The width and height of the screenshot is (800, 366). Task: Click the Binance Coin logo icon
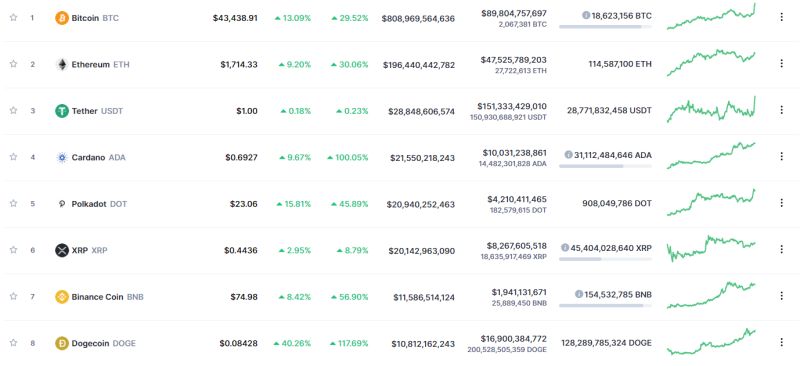(62, 297)
